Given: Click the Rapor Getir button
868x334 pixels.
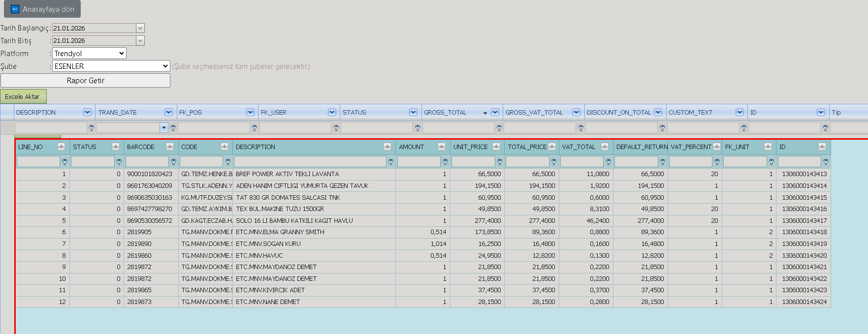Looking at the screenshot, I should (85, 81).
